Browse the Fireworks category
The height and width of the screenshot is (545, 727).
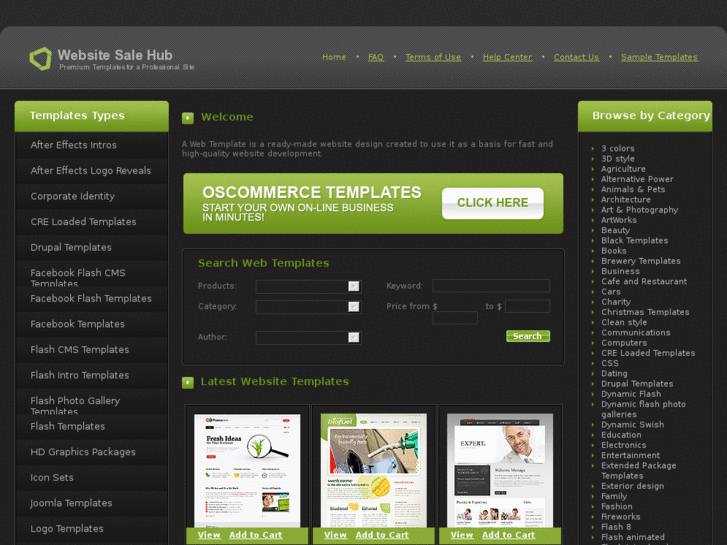coord(620,517)
